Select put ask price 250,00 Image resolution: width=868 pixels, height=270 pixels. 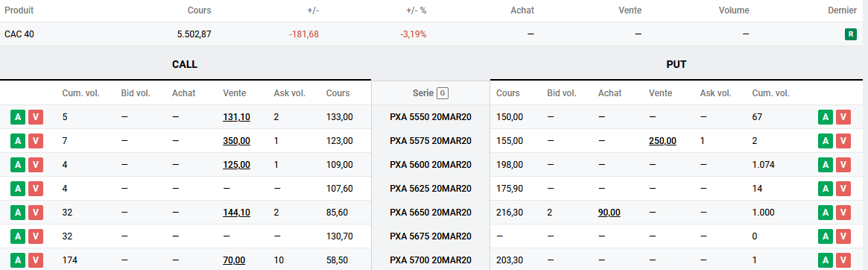[662, 141]
